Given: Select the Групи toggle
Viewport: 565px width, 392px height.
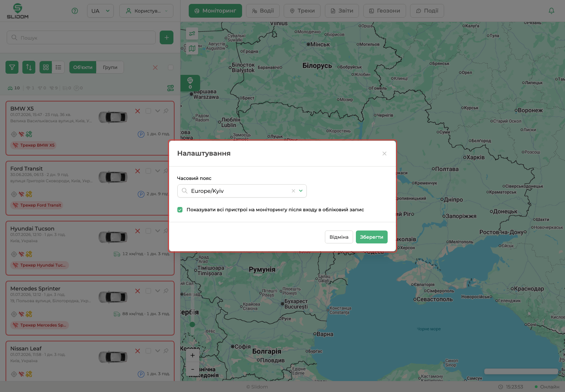Looking at the screenshot, I should [110, 67].
